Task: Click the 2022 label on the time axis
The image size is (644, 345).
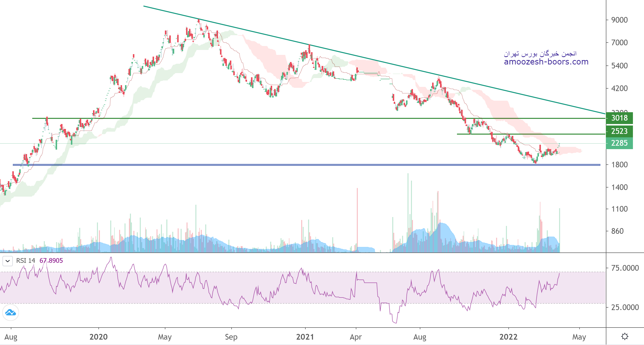Action: click(508, 337)
